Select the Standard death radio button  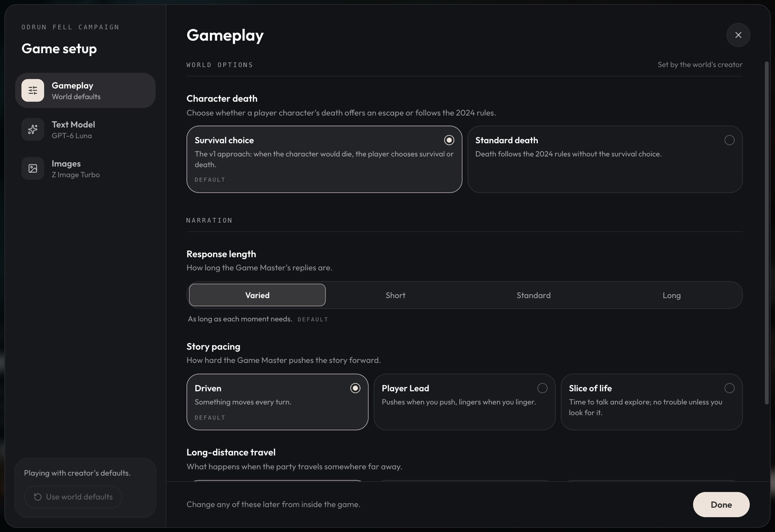pos(729,140)
